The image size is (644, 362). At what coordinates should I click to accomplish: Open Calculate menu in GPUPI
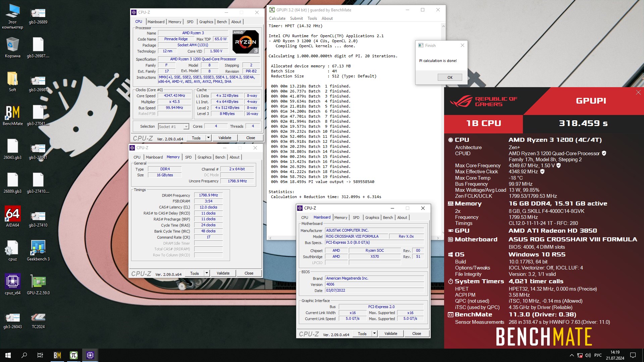(277, 18)
